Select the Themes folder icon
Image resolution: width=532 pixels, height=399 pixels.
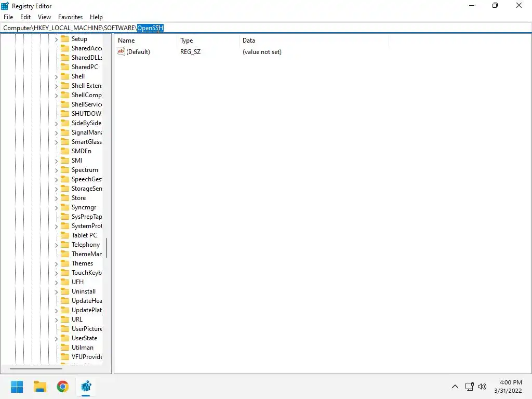click(x=65, y=263)
